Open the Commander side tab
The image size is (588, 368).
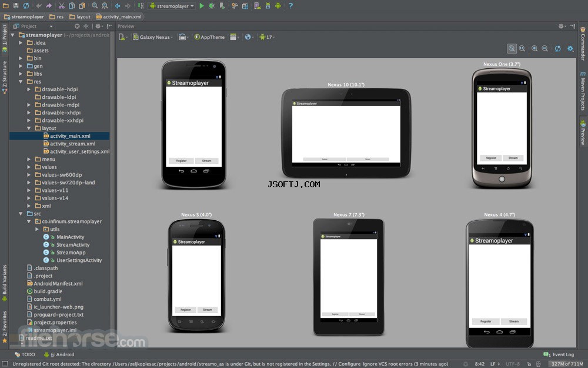tap(582, 44)
